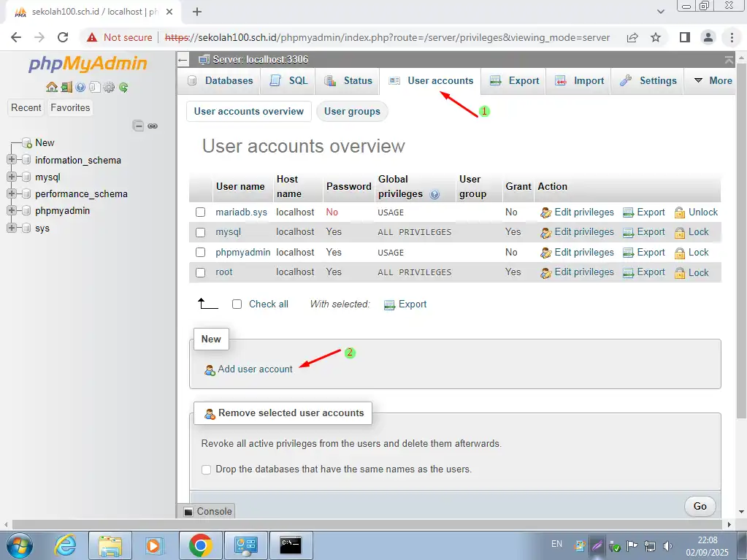Click the volume speaker tray icon
The height and width of the screenshot is (560, 747).
click(x=668, y=546)
